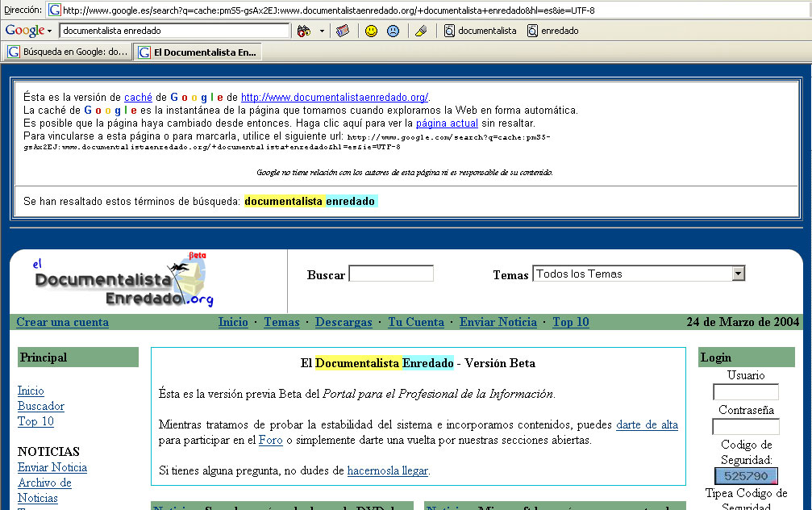Click the blue sad face vote icon

point(393,31)
